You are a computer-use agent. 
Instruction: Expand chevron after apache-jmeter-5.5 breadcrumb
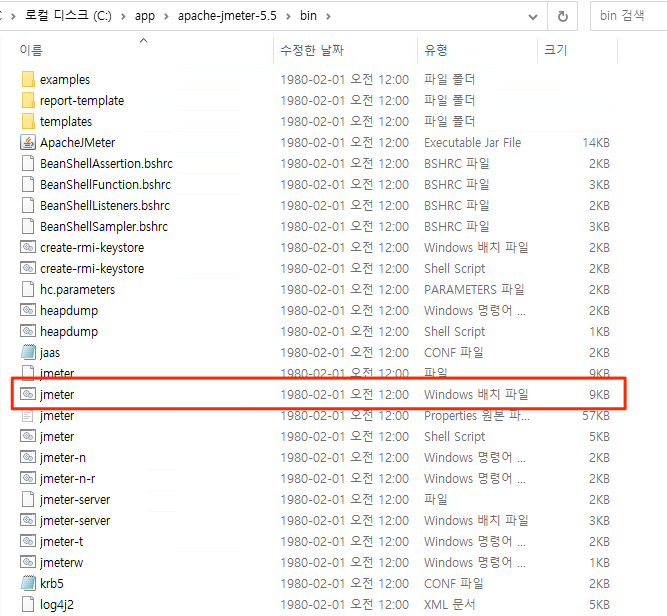click(x=288, y=16)
